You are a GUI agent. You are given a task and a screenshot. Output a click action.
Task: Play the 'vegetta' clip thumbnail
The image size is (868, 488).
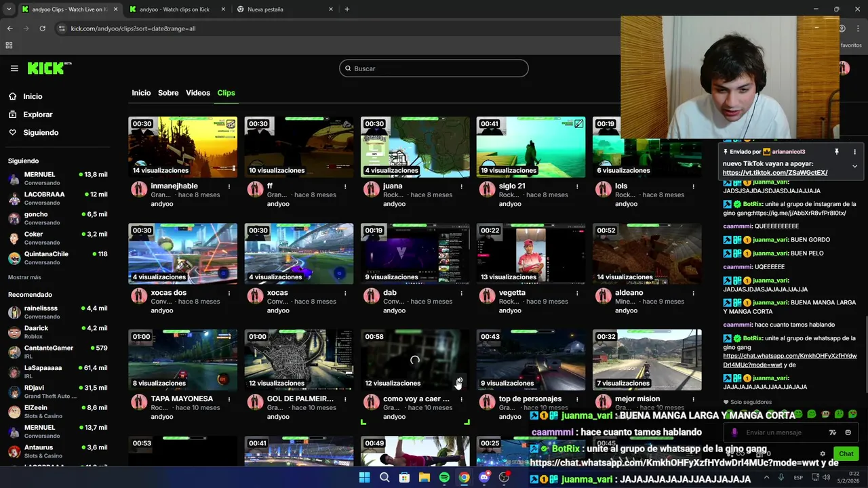(x=531, y=253)
